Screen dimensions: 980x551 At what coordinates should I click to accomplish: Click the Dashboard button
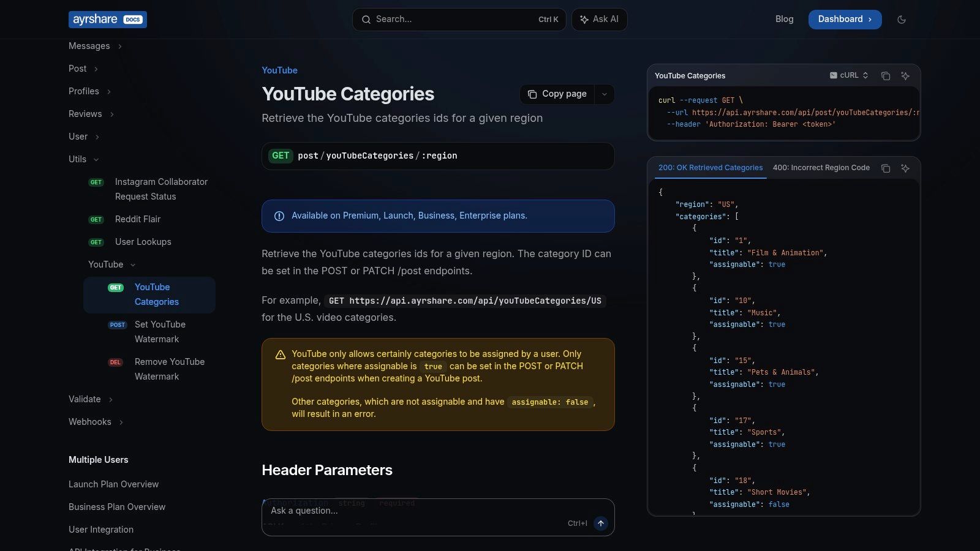(x=845, y=20)
